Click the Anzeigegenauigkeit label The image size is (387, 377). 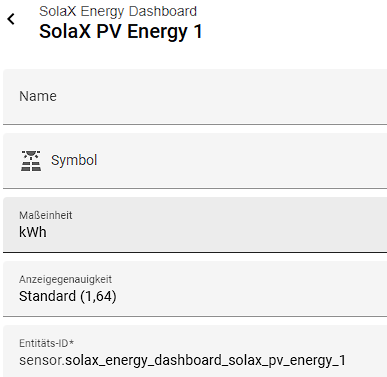click(65, 279)
